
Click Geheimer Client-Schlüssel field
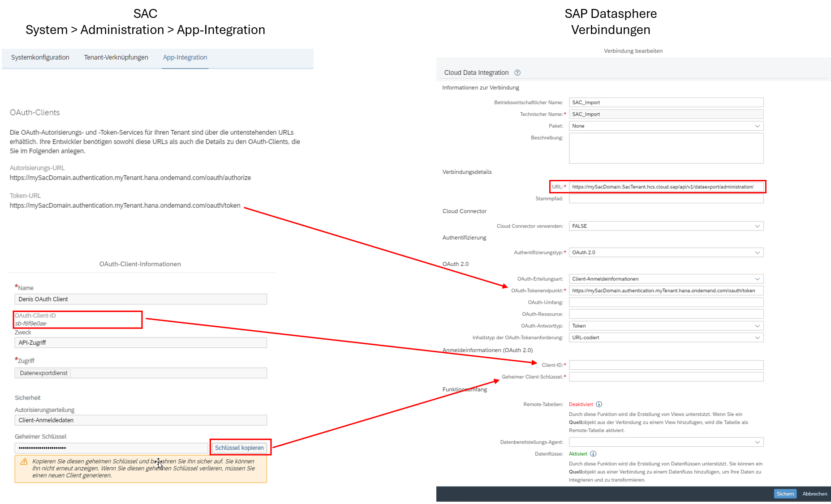(x=666, y=377)
